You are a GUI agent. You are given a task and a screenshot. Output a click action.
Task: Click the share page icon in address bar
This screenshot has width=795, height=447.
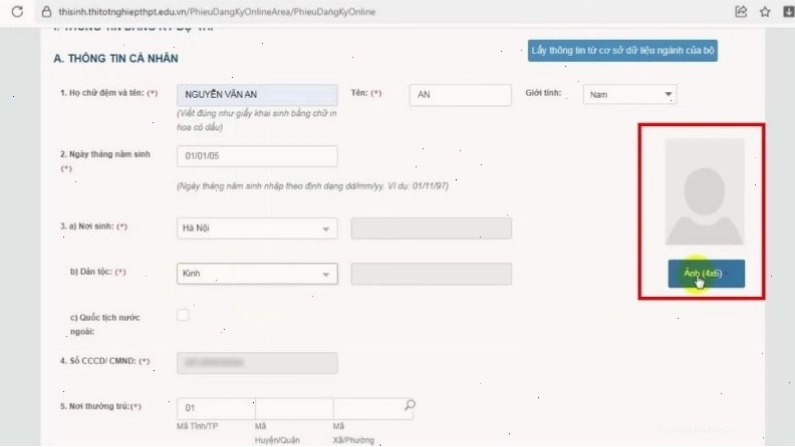(x=741, y=11)
